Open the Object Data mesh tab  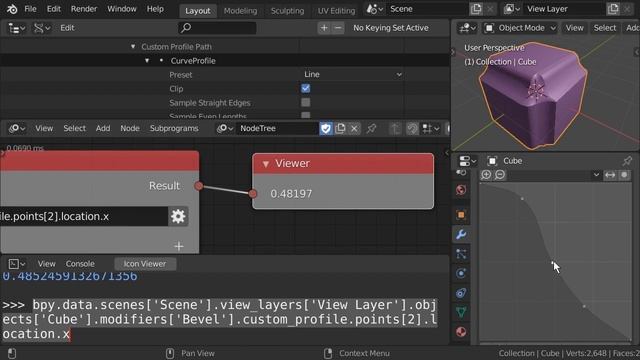pos(461,313)
